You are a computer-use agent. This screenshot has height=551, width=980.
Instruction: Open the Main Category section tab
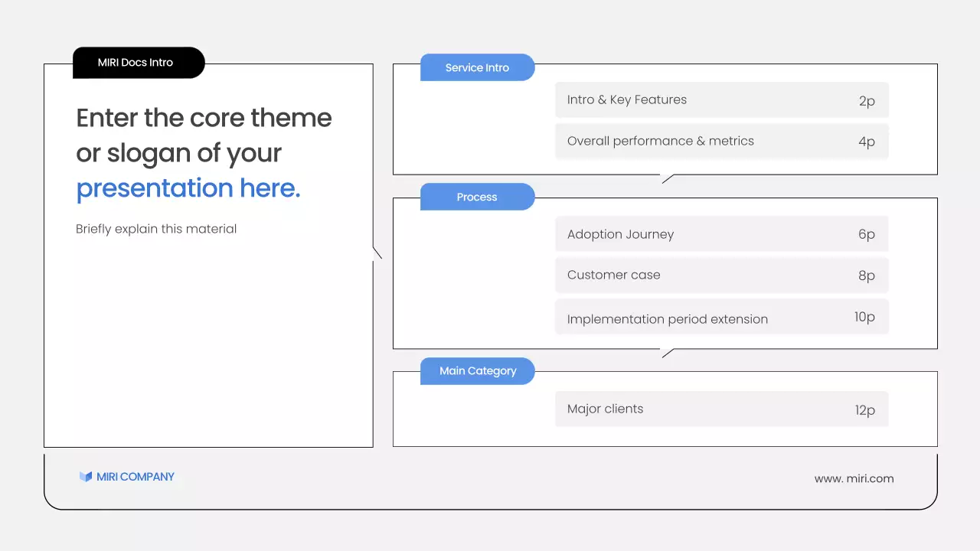tap(478, 371)
